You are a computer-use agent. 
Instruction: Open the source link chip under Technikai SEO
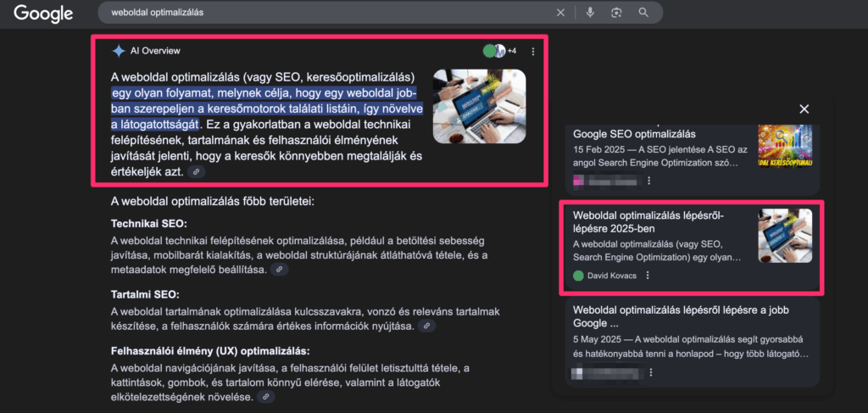pyautogui.click(x=278, y=270)
